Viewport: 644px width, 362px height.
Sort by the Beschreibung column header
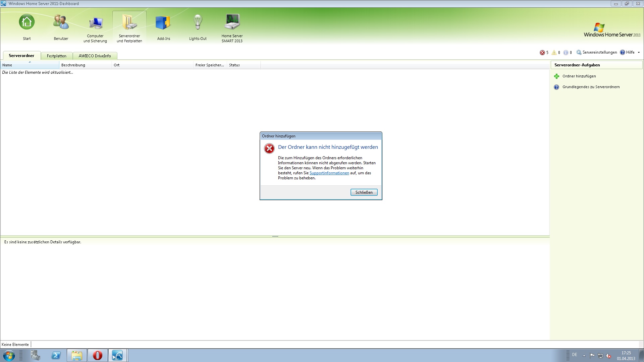click(x=86, y=65)
